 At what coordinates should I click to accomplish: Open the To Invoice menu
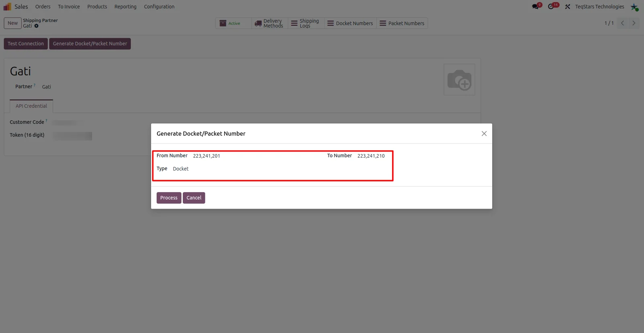coord(69,6)
